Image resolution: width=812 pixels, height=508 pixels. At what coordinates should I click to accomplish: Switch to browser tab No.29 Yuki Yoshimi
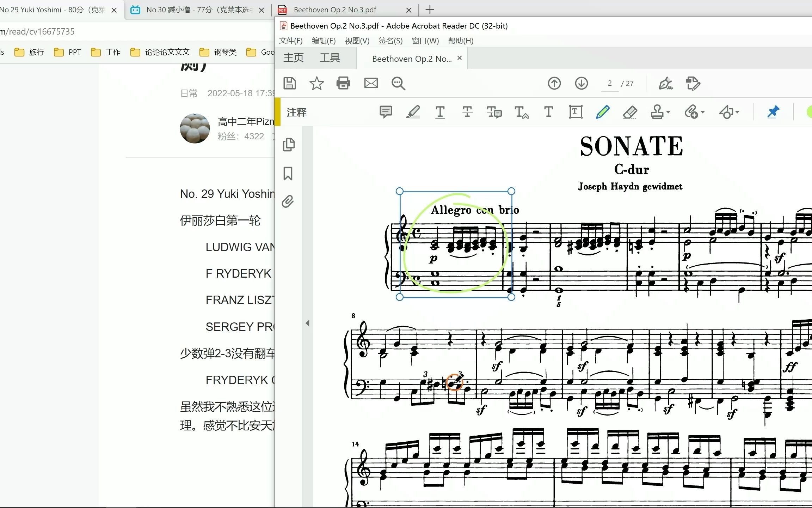coord(53,10)
